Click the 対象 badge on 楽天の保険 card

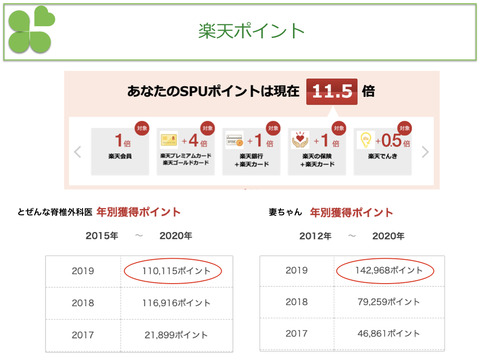click(339, 128)
